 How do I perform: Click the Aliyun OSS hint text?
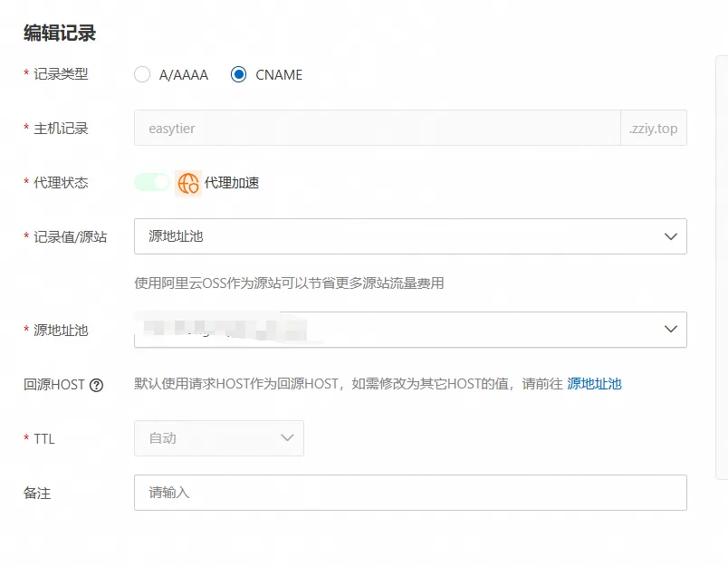(x=289, y=283)
